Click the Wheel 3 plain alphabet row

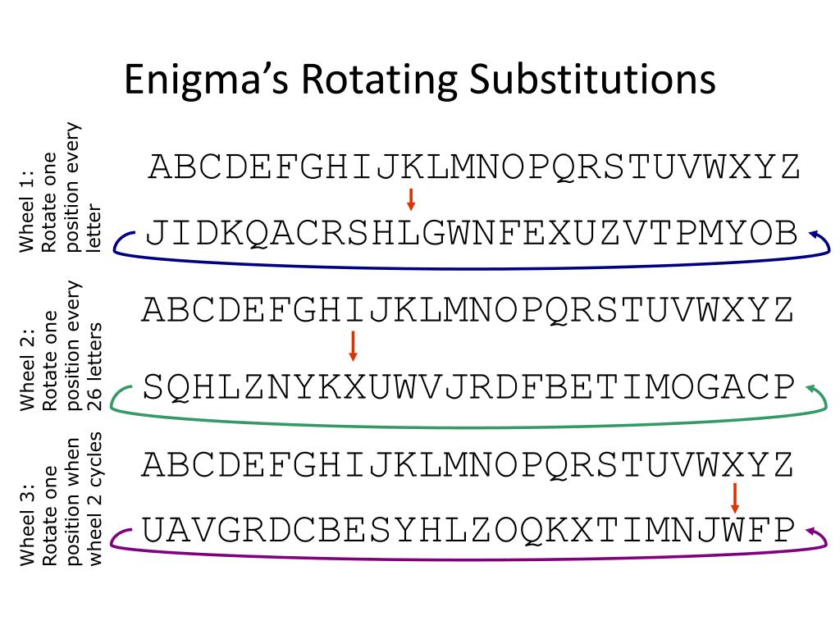click(x=467, y=464)
